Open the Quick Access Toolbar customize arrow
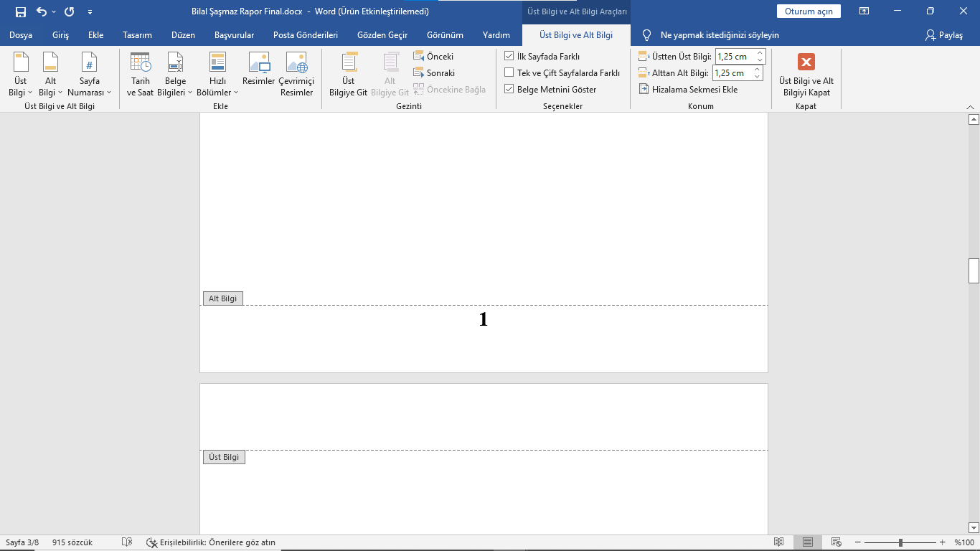The image size is (980, 551). 90,12
